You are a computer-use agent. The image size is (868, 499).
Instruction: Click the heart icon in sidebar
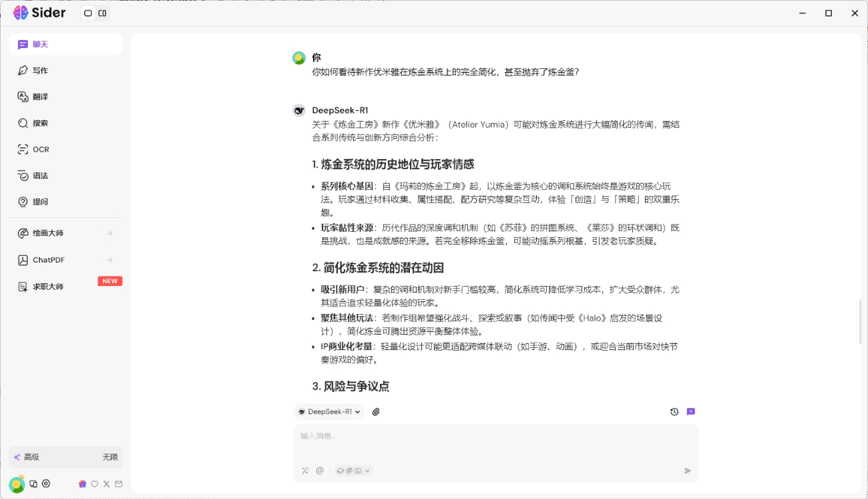pyautogui.click(x=95, y=484)
